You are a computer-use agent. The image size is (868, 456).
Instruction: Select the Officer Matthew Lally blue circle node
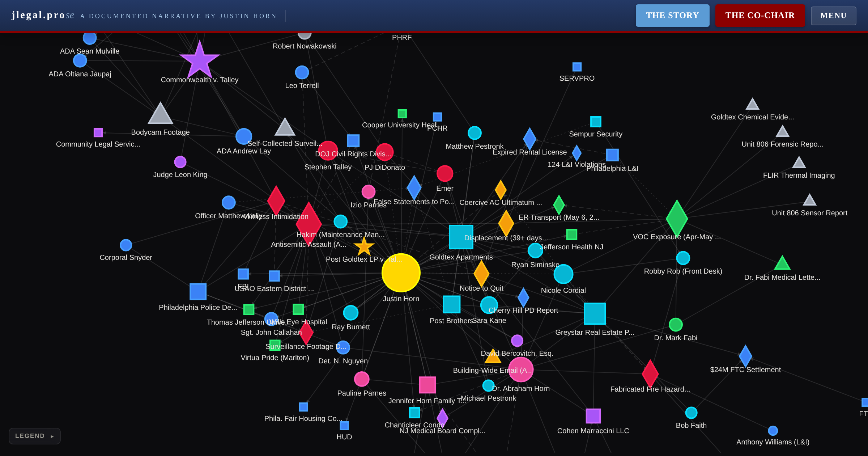229,202
